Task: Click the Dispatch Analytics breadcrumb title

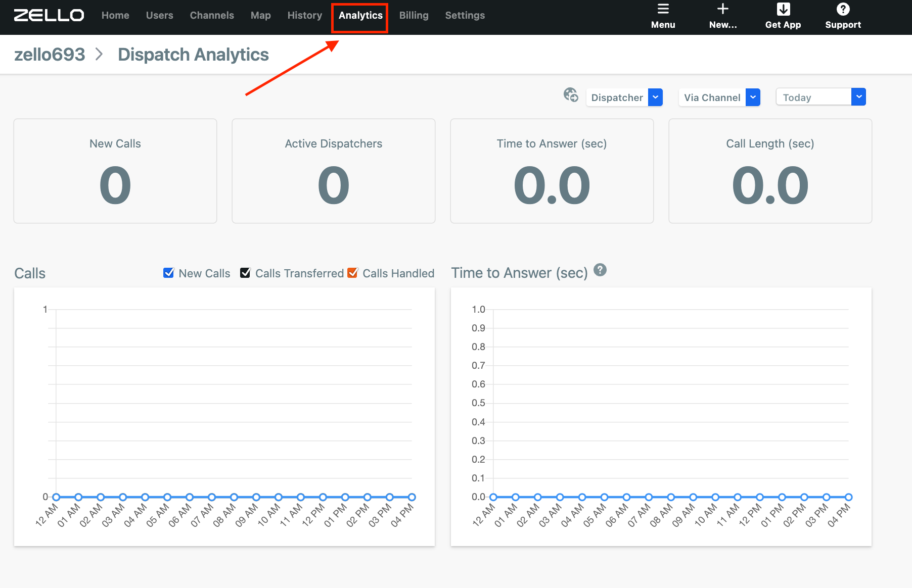Action: (x=193, y=54)
